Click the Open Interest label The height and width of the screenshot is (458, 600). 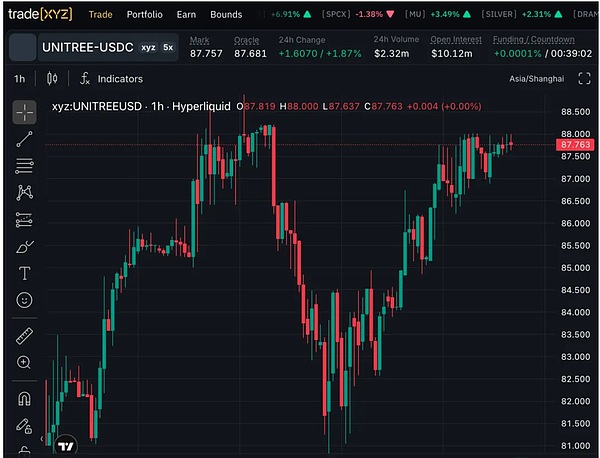coord(456,39)
